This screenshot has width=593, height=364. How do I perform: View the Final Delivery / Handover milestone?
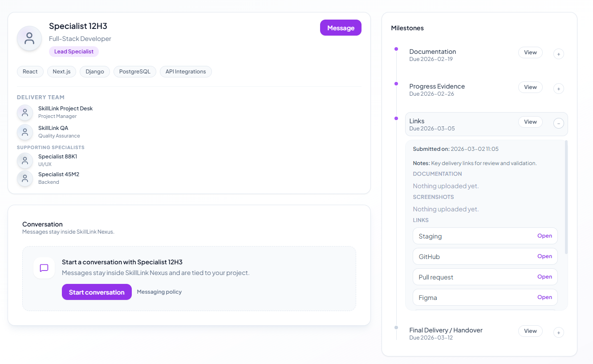[530, 331]
